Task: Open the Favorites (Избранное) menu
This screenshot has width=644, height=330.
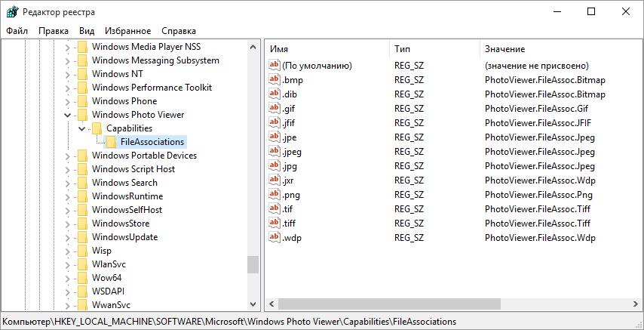Action: pos(127,31)
